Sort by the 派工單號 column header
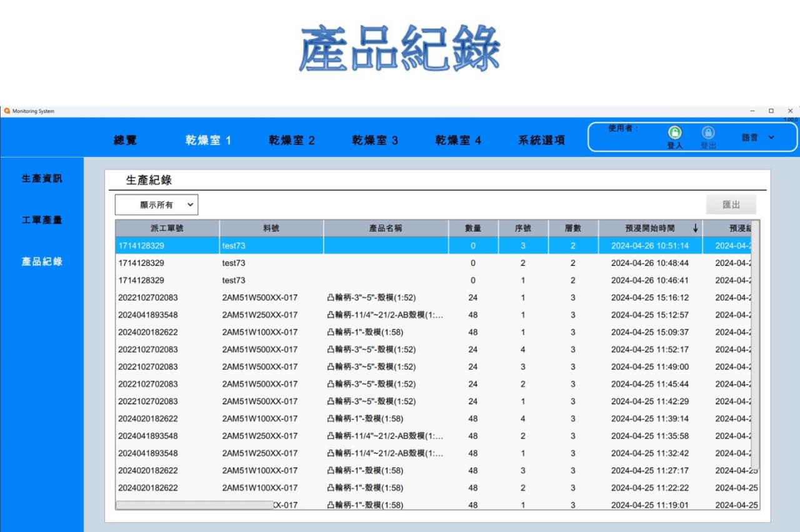Screen dimensions: 800x532 (167, 229)
